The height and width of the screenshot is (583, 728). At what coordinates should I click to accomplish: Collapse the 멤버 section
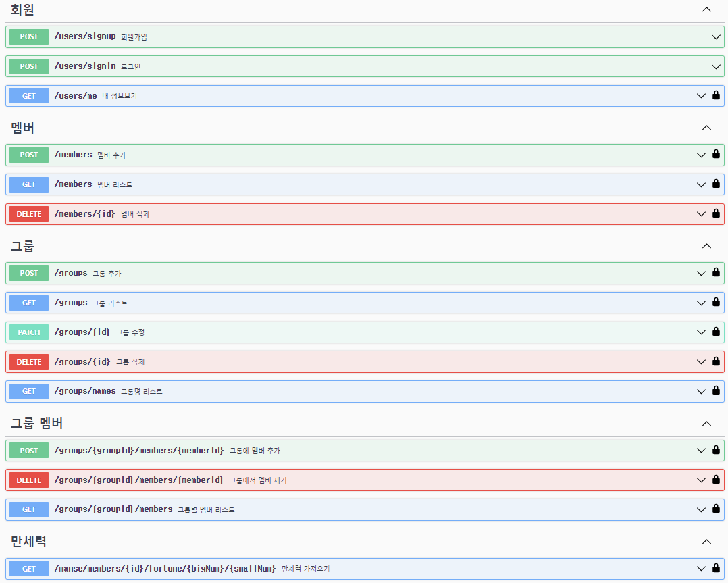tap(706, 128)
